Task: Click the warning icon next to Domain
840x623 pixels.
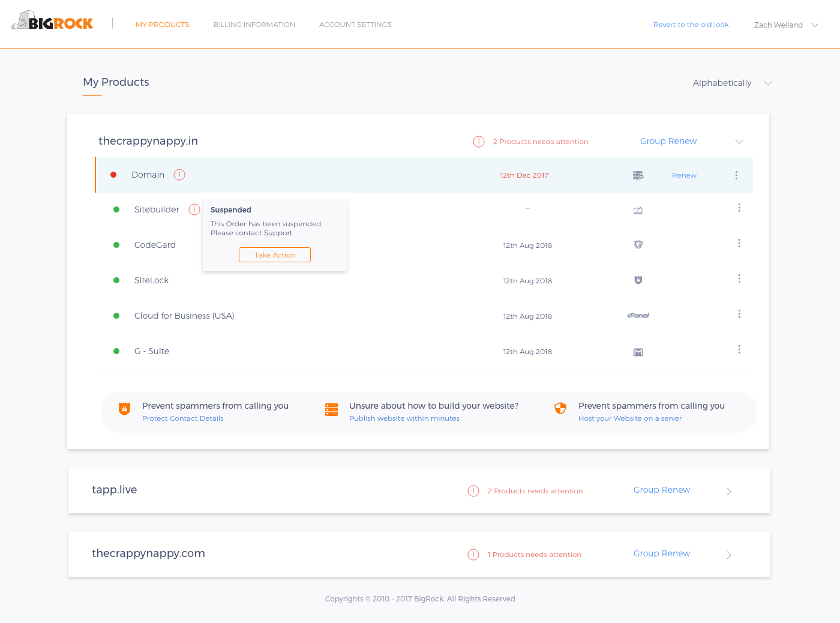Action: tap(179, 175)
